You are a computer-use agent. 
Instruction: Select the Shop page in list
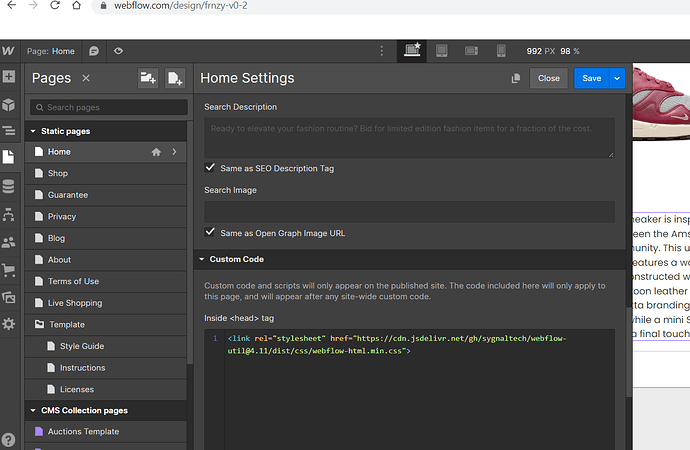pos(58,174)
